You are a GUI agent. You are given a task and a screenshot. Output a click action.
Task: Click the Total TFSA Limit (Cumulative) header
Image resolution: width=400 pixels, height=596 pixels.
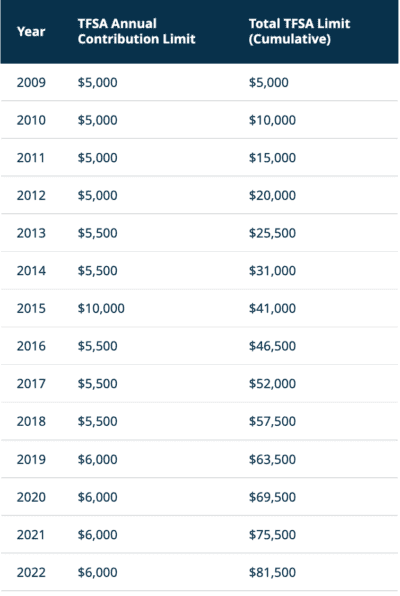tap(299, 31)
